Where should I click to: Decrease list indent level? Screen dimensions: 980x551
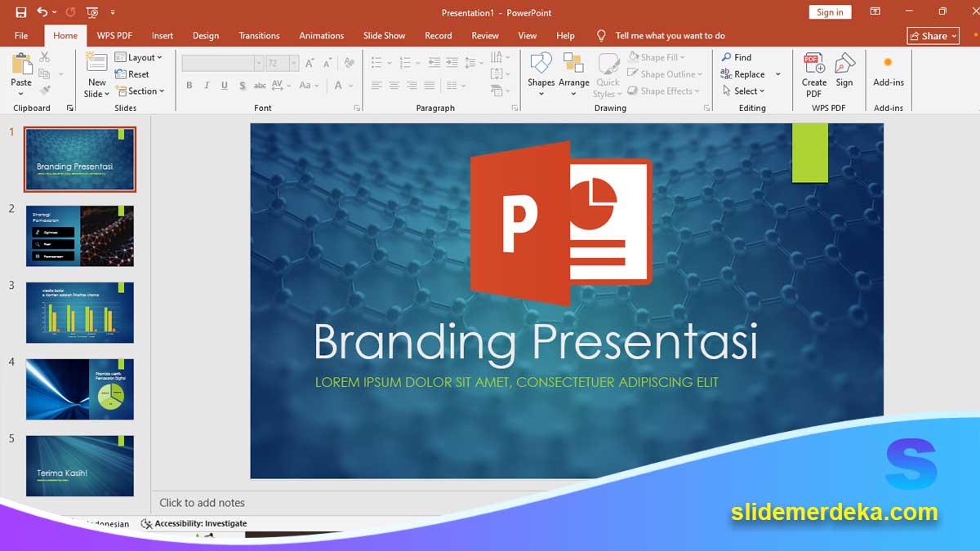point(434,62)
